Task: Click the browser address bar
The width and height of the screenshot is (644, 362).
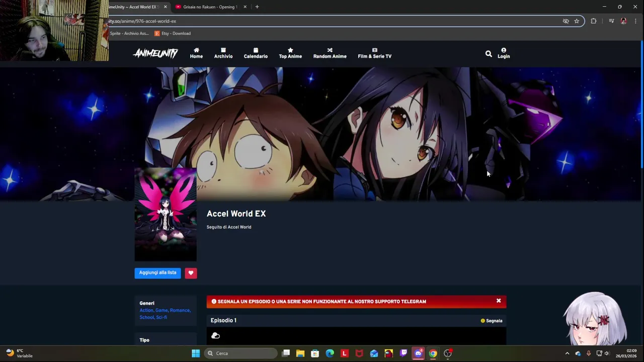Action: [x=332, y=21]
